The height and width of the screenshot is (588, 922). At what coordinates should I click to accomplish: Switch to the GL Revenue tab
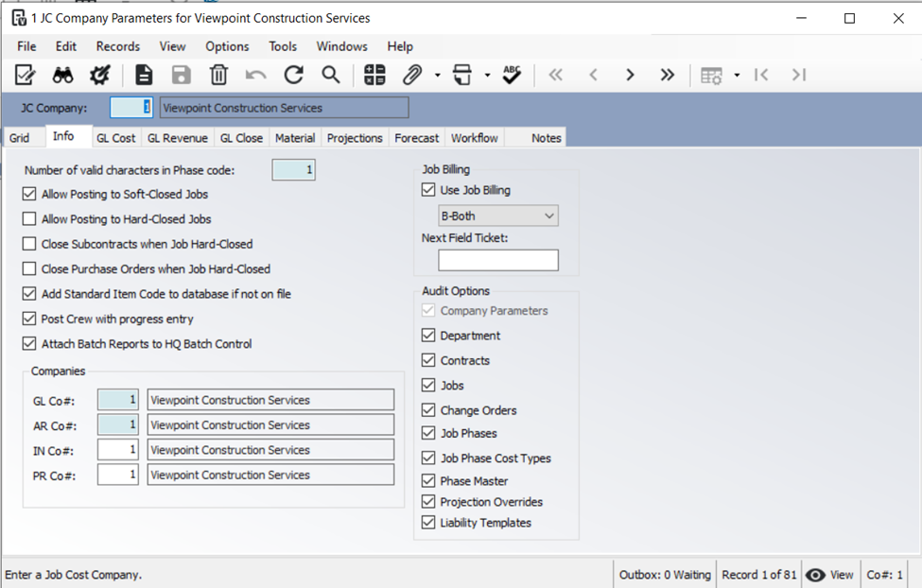[x=178, y=138]
